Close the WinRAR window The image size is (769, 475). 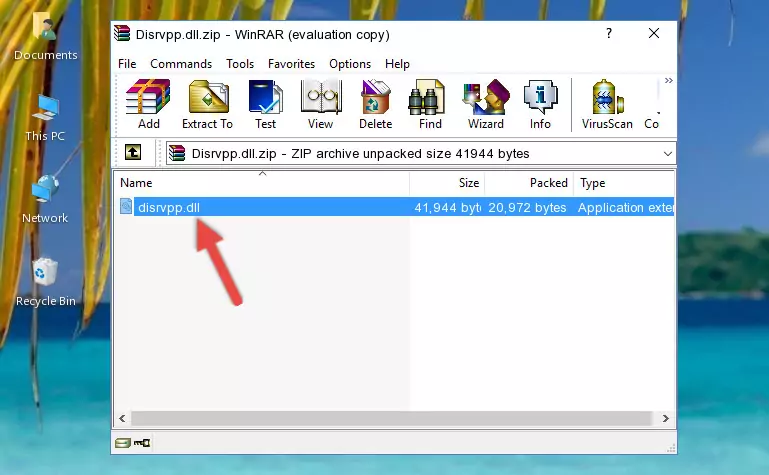point(654,33)
